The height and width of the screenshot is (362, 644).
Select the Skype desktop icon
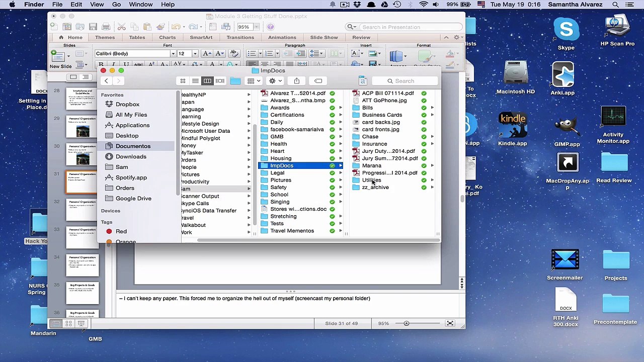tap(566, 34)
